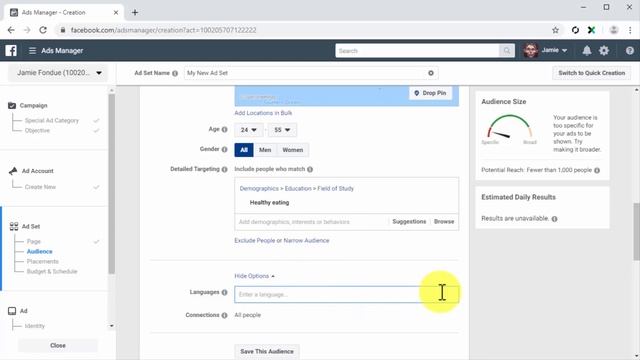Open the Ads Manager hamburger menu
The height and width of the screenshot is (360, 640).
pos(32,51)
